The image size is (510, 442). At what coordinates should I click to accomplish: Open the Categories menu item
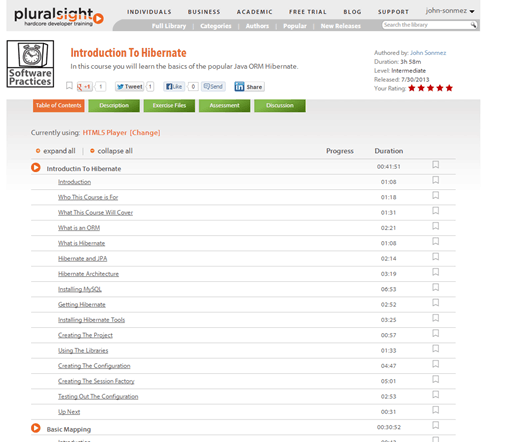[x=216, y=26]
